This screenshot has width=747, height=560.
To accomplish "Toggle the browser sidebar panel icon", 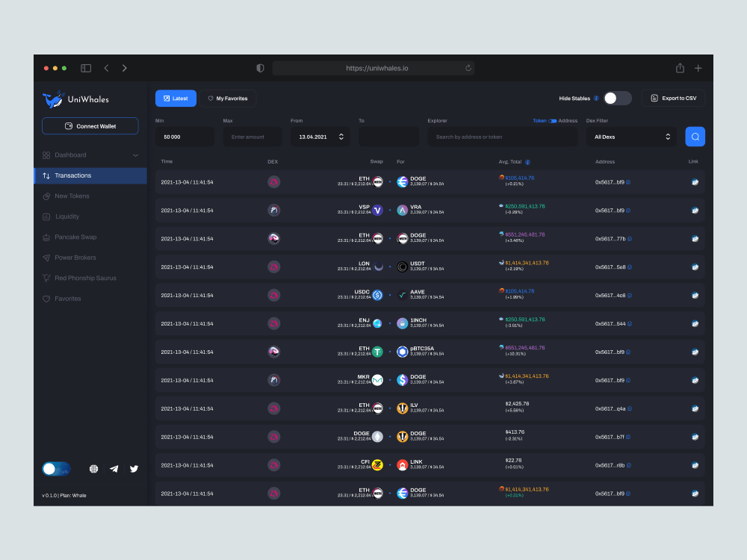I will [86, 68].
